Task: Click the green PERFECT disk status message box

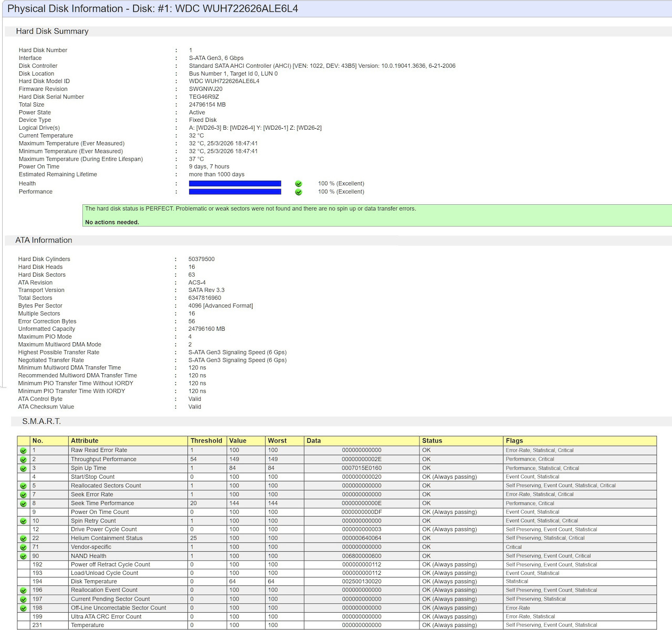Action: (x=377, y=215)
